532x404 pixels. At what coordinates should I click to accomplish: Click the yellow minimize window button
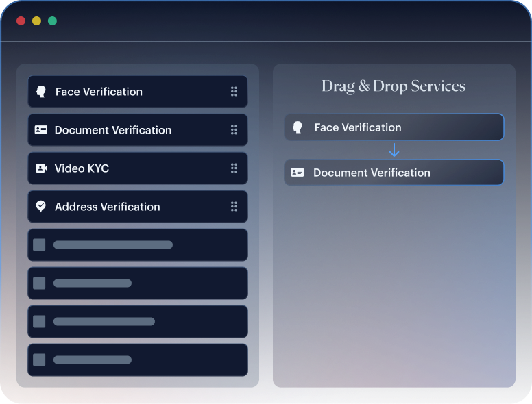(36, 21)
